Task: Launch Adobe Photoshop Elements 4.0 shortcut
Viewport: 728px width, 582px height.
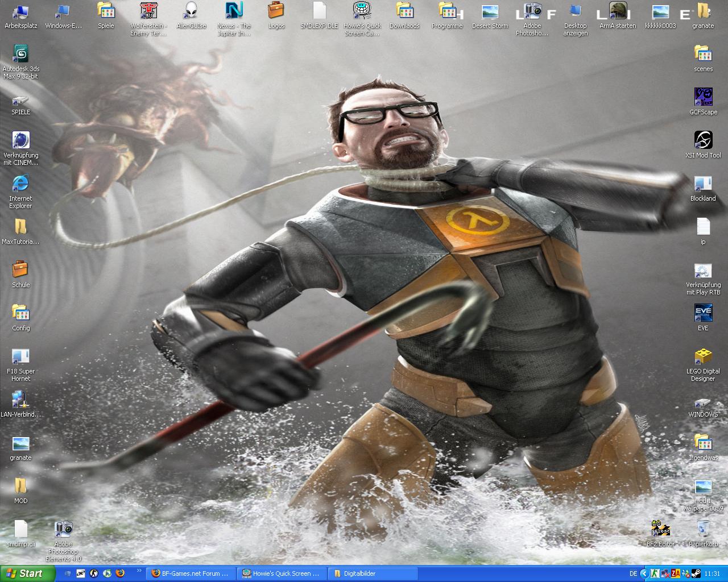Action: [63, 541]
